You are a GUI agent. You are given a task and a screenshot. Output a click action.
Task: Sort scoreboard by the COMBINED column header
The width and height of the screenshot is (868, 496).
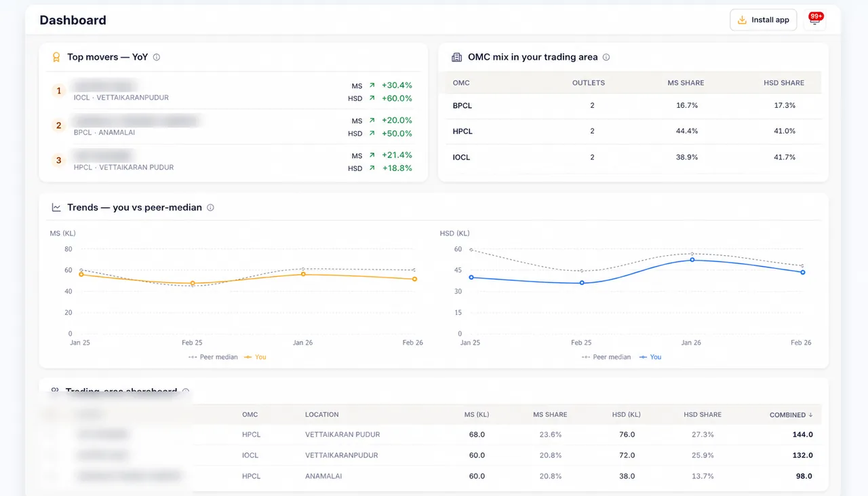coord(791,415)
